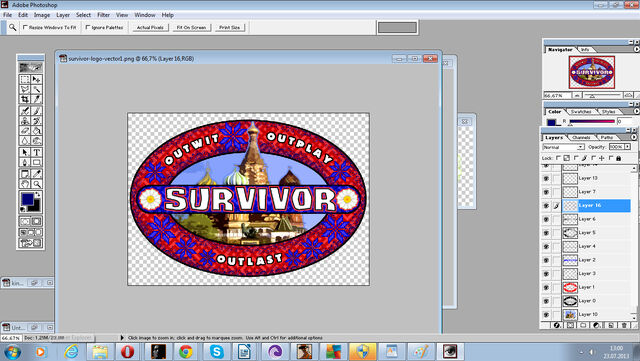Click the Navigator zoom out button
The image size is (640, 361).
point(577,95)
